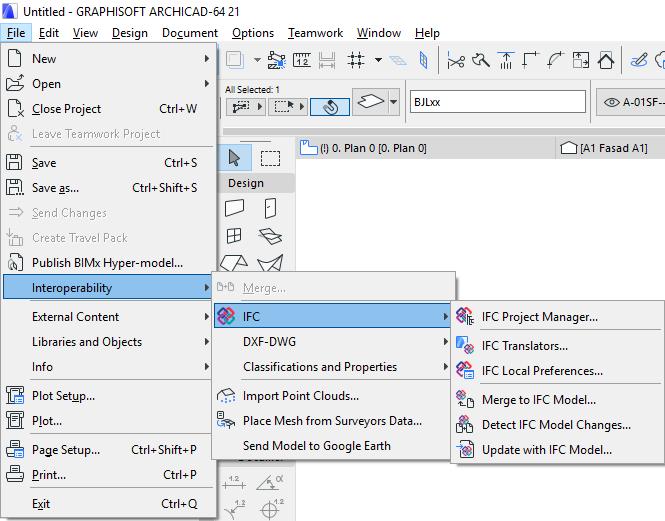Expand the External Content submenu
This screenshot has width=665, height=521.
point(109,317)
